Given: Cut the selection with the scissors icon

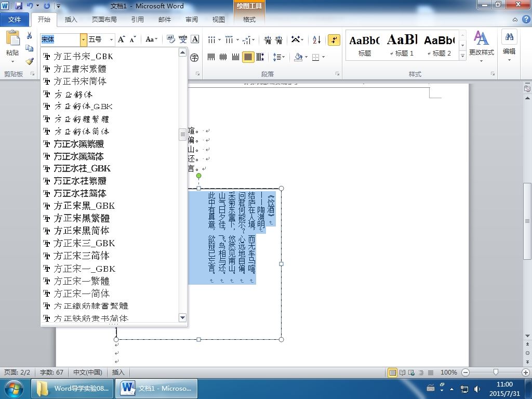Looking at the screenshot, I should pos(30,36).
